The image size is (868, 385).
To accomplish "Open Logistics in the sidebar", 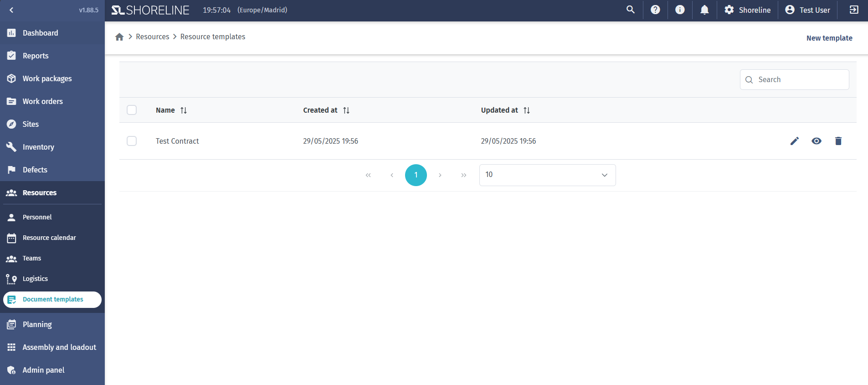I will pos(52,279).
